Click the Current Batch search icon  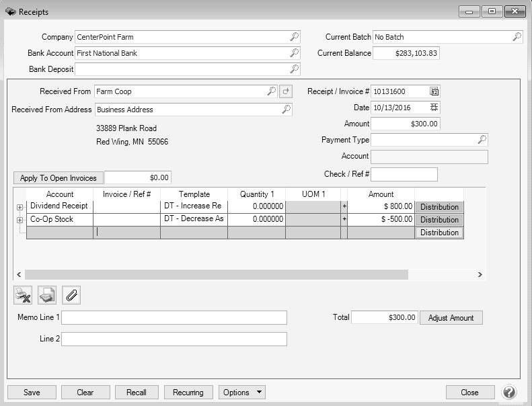[x=517, y=37]
